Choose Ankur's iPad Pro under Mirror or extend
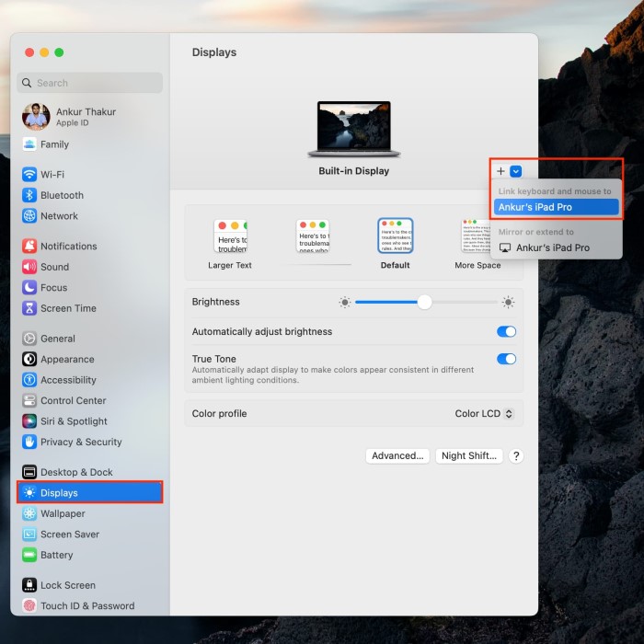644x644 pixels. click(556, 247)
